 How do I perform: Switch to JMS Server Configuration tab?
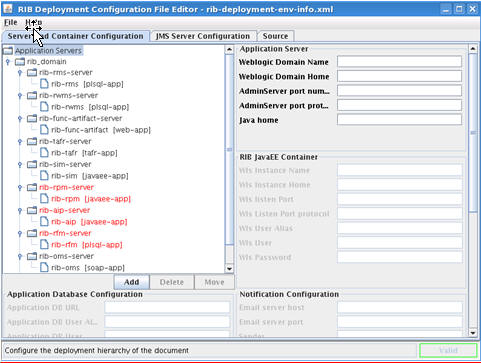click(x=203, y=36)
